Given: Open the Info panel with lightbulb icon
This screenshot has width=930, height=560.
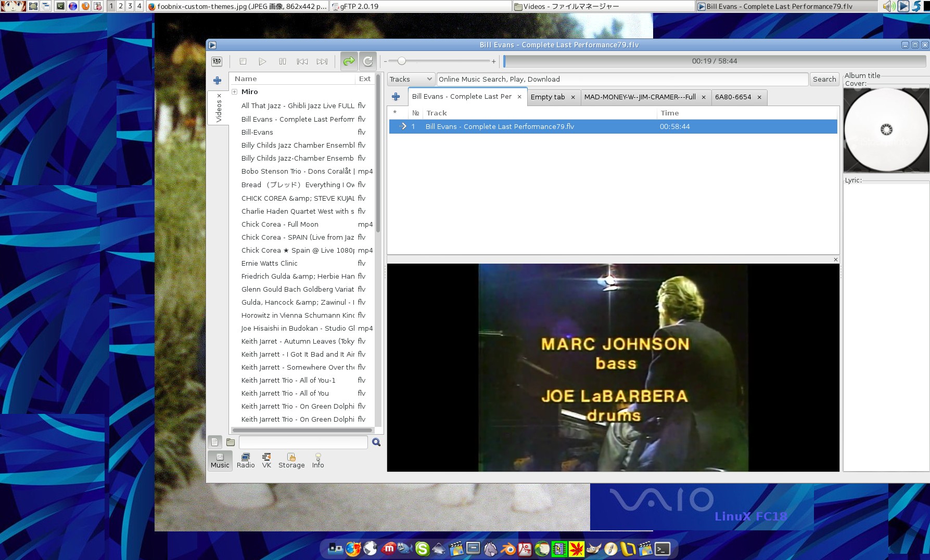Looking at the screenshot, I should [x=318, y=460].
